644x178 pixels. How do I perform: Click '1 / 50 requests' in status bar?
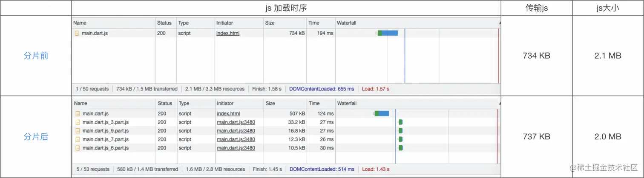[x=92, y=89]
